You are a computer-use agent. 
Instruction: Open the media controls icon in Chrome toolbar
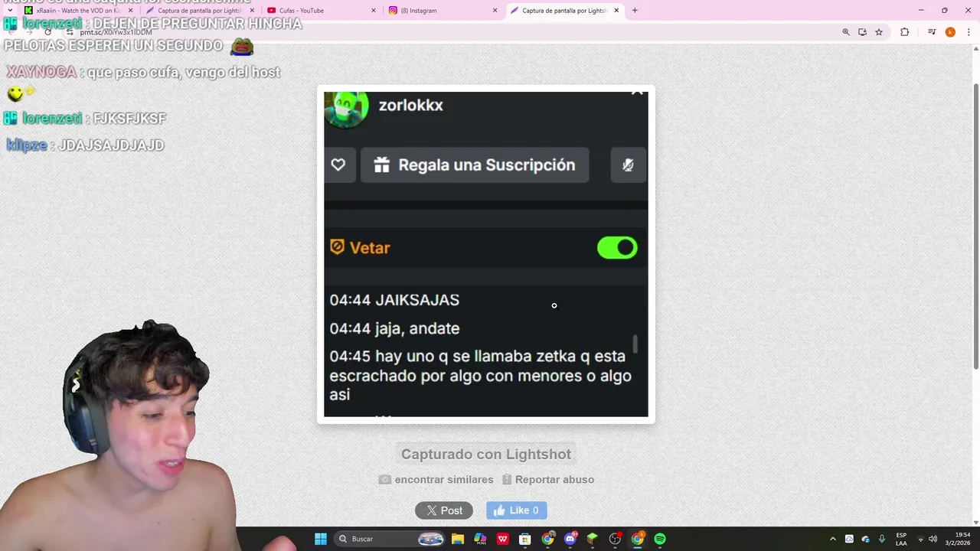(x=932, y=32)
